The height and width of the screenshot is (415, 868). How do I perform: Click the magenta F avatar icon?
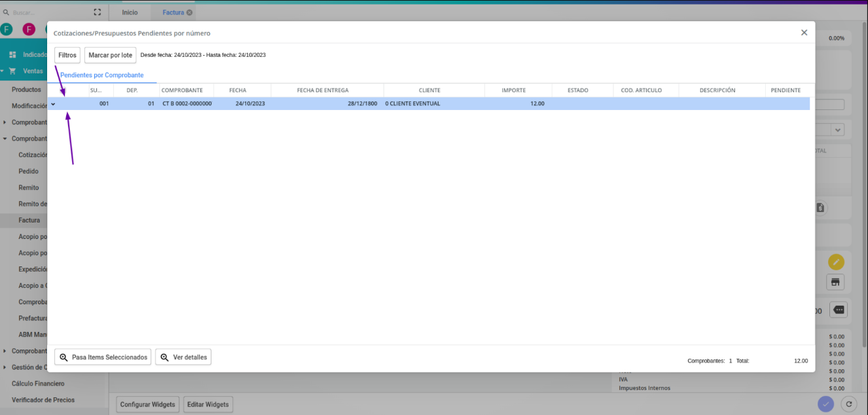coord(29,29)
